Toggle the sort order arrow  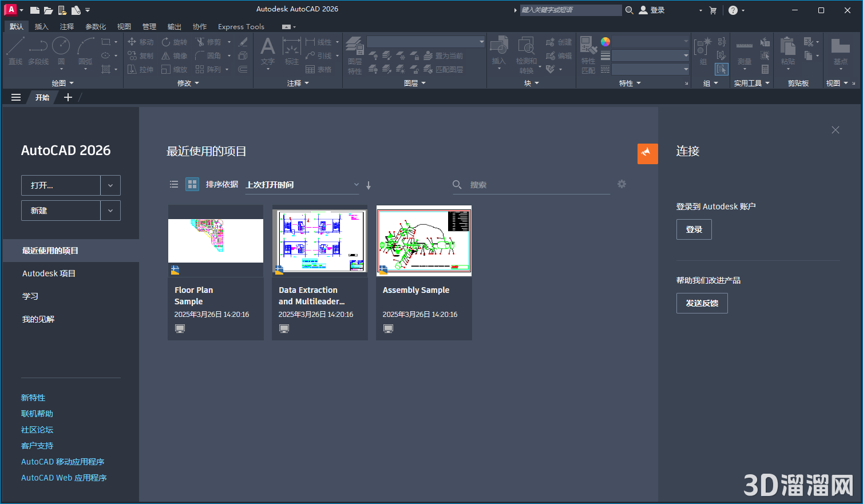[369, 185]
